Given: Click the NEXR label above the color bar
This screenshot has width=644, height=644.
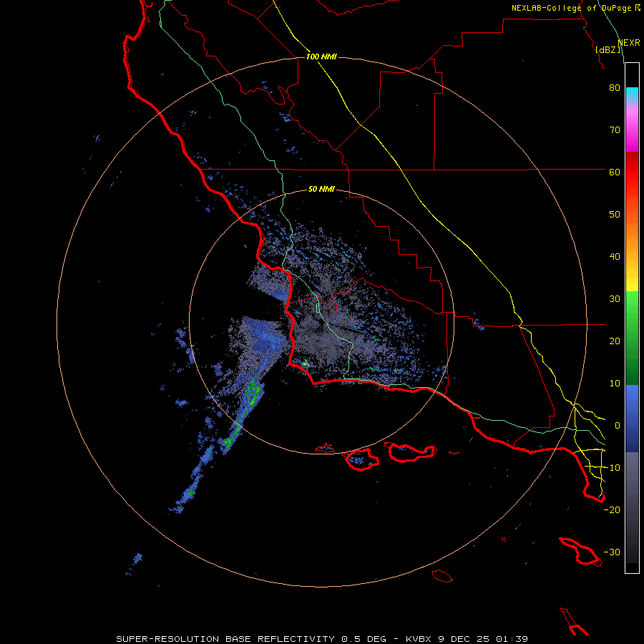Looking at the screenshot, I should 629,43.
